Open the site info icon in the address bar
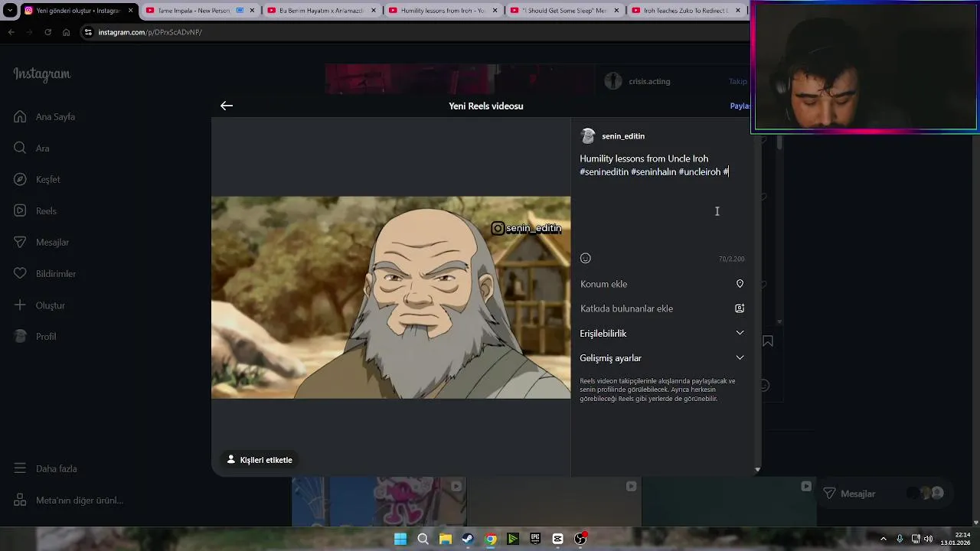Screen dimensions: 980x551 (x=88, y=32)
